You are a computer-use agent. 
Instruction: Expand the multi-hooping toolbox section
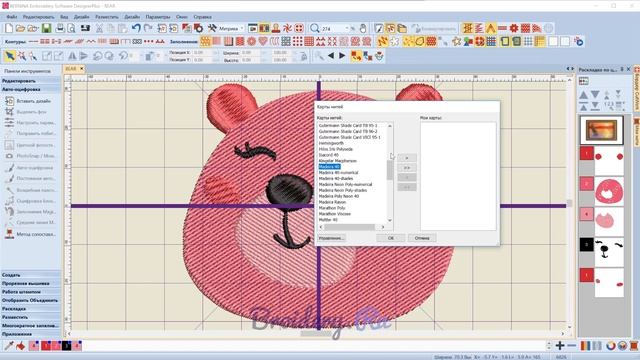[x=31, y=326]
